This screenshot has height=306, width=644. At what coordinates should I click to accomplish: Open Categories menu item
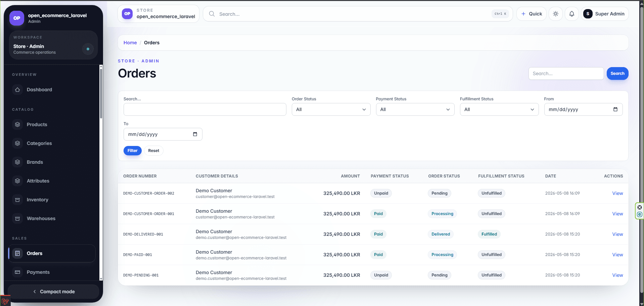[52, 143]
